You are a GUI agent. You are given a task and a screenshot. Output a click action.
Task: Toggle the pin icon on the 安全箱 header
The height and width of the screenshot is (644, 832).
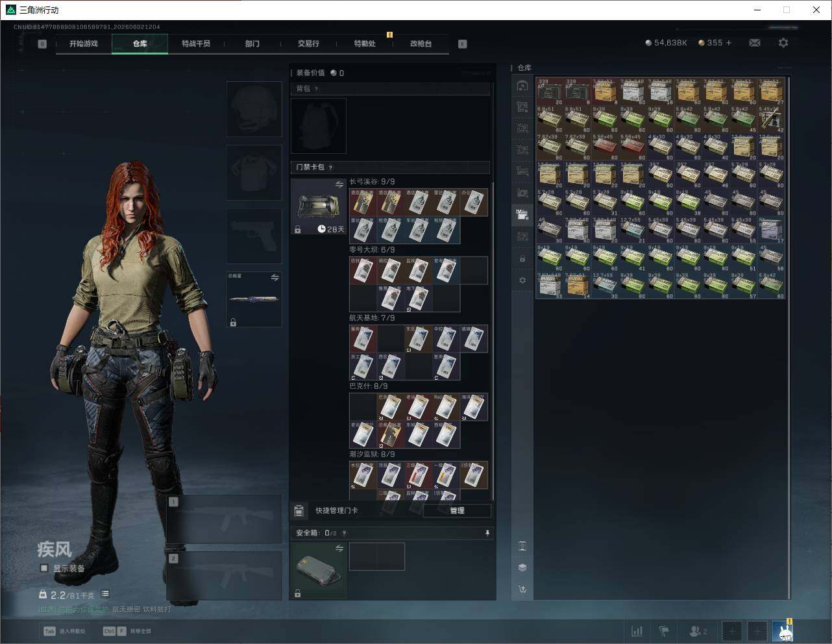pos(487,533)
